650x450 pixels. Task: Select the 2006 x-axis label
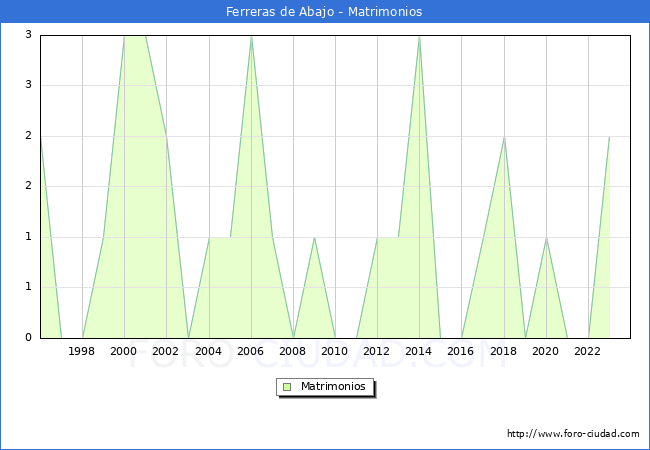click(x=250, y=351)
